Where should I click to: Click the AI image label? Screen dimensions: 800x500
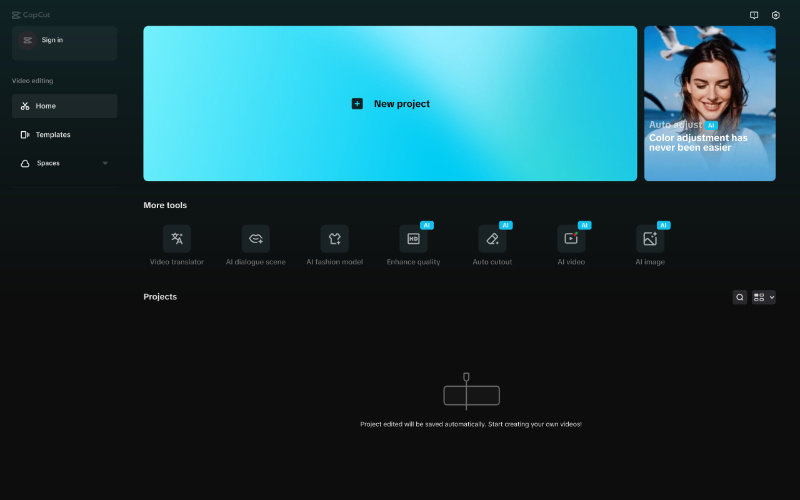point(650,262)
